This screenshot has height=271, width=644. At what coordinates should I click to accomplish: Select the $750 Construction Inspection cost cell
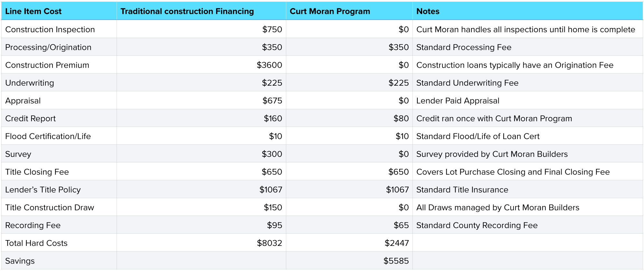pos(272,29)
